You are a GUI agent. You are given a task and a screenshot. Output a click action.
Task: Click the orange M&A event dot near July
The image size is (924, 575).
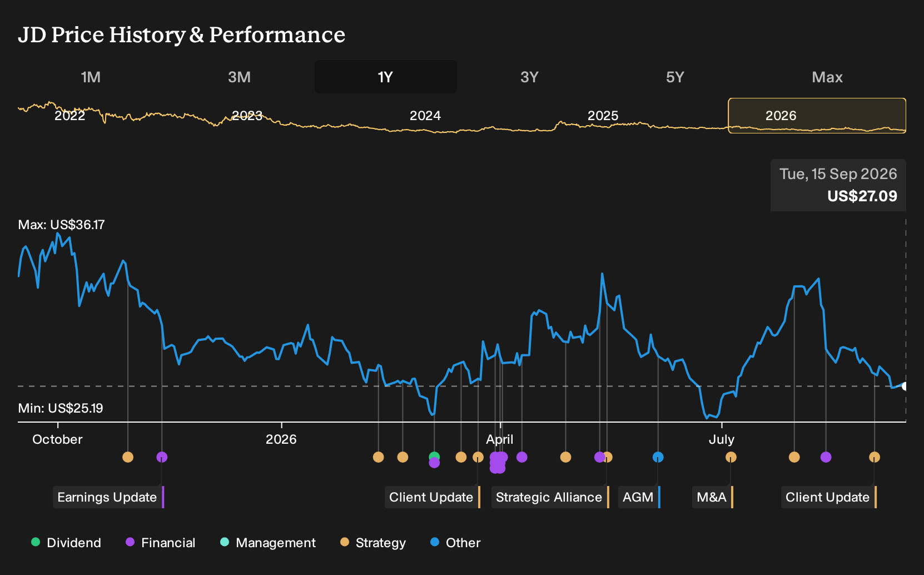pyautogui.click(x=731, y=457)
